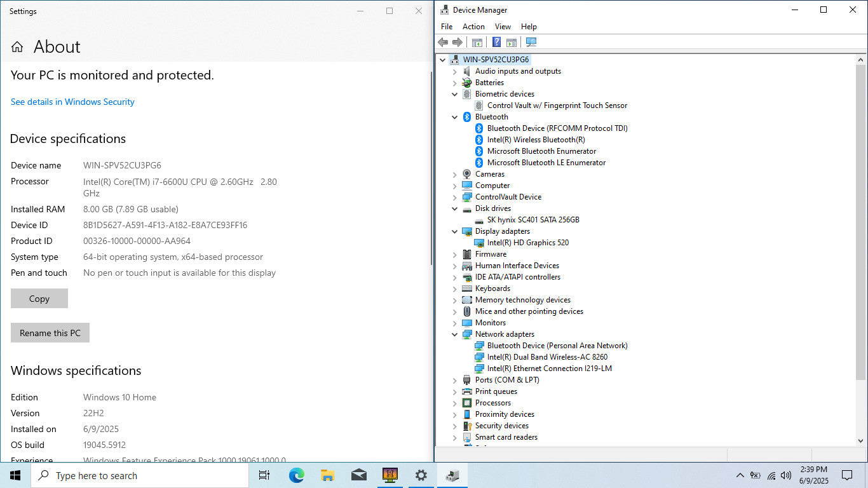Open the Action menu
This screenshot has height=488, width=868.
pos(473,27)
